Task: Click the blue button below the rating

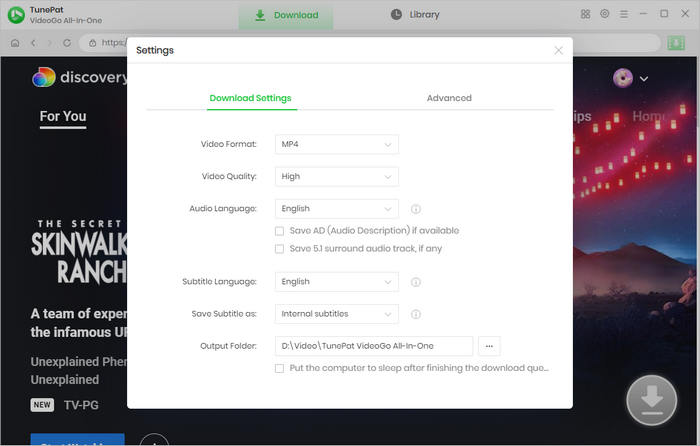Action: pyautogui.click(x=78, y=439)
